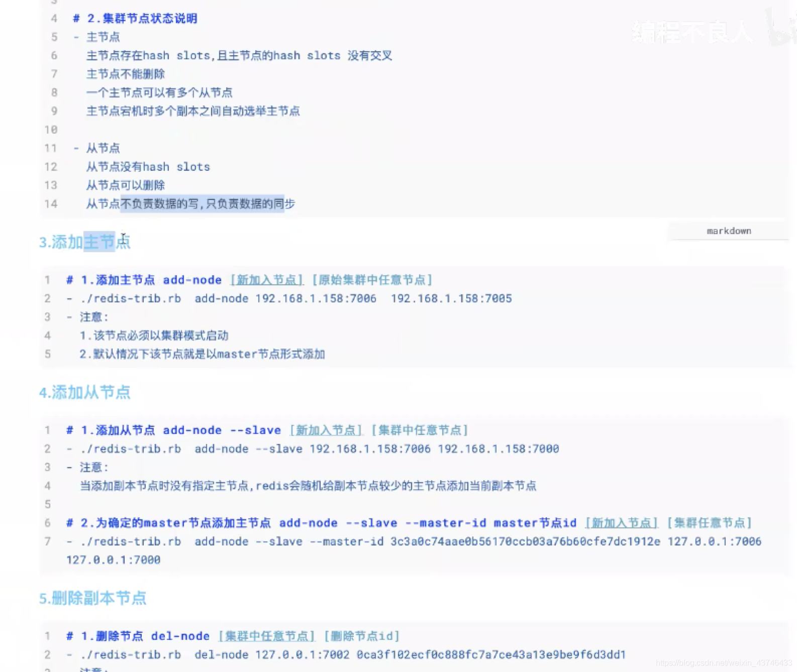
Task: Click line 主节点宕机时多个副本之间自动选举主节点
Action: (x=193, y=111)
